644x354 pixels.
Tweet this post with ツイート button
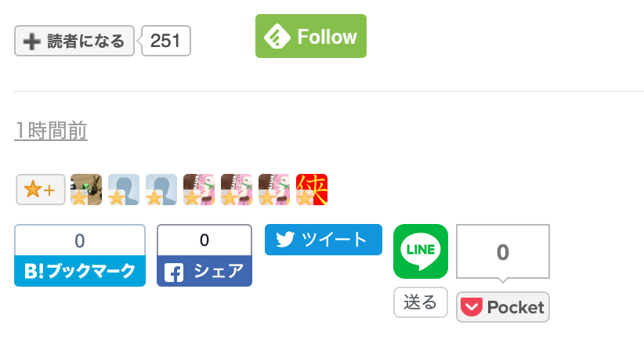tap(324, 240)
